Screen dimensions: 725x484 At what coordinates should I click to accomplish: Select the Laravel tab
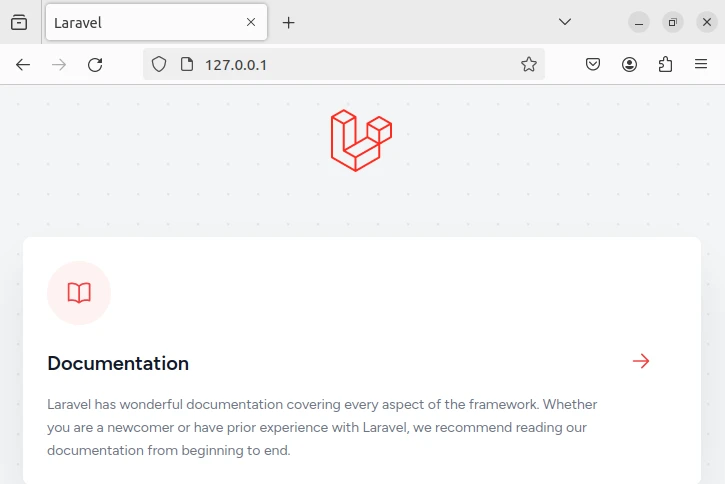pos(140,22)
